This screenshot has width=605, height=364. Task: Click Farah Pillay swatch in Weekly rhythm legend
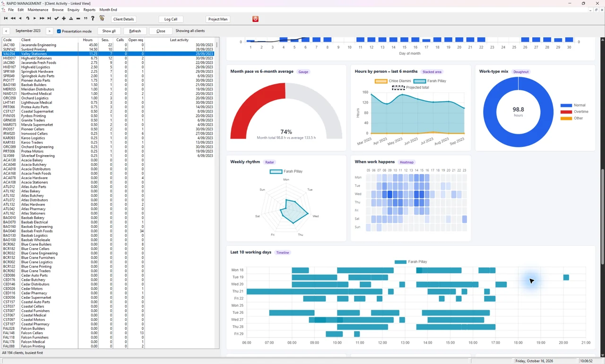coord(276,172)
